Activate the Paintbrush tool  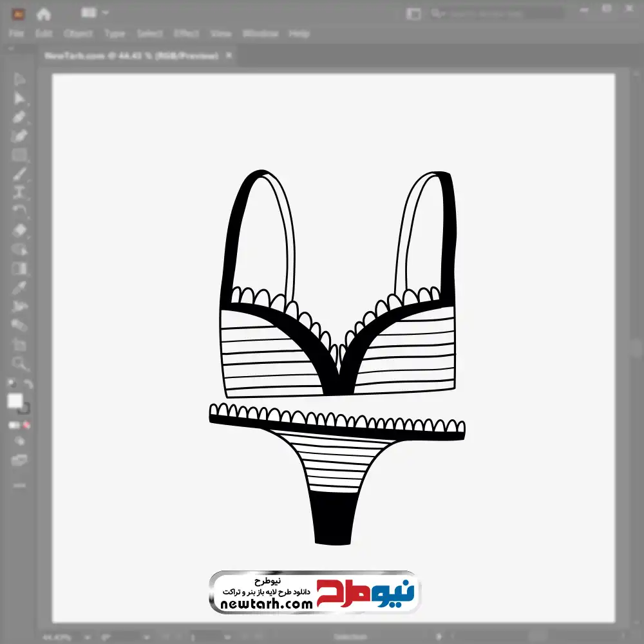(x=19, y=174)
